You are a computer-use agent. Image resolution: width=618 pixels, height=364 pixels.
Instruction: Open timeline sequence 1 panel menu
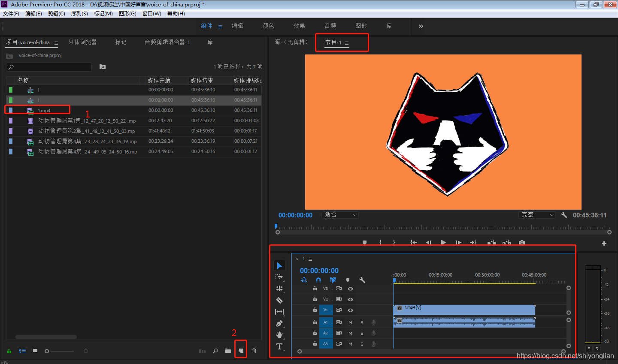click(310, 259)
